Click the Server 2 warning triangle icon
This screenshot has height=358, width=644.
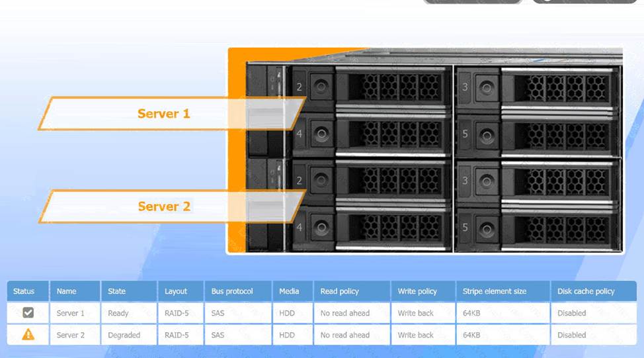pos(28,335)
